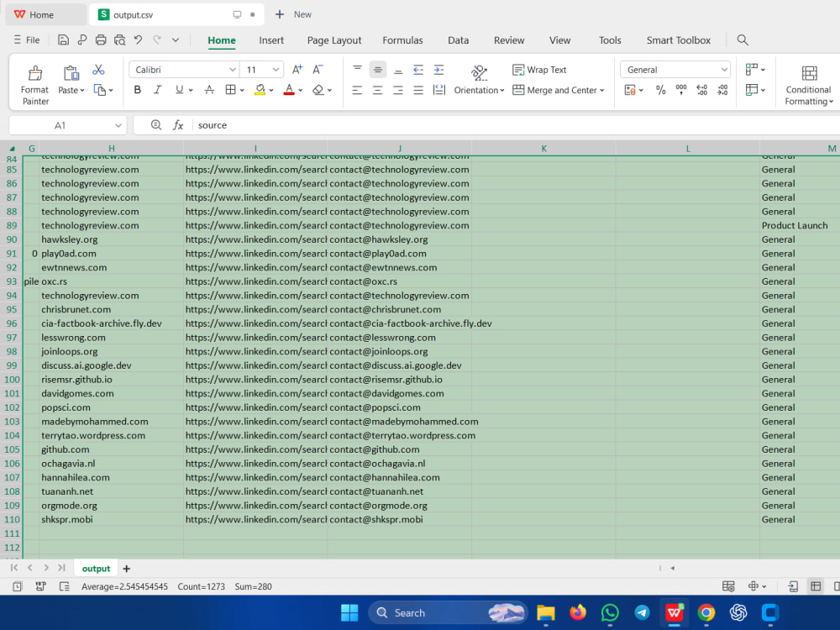840x630 pixels.
Task: Align text left
Action: [x=357, y=90]
